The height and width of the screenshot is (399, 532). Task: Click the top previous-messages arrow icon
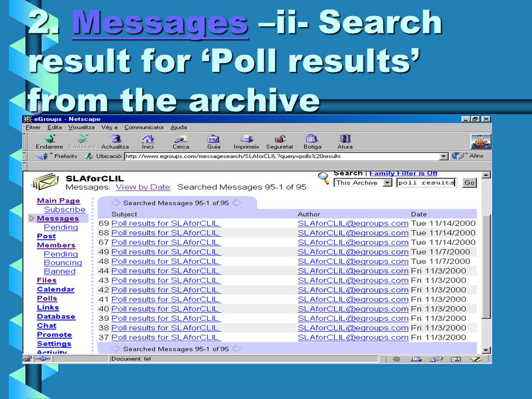click(115, 203)
